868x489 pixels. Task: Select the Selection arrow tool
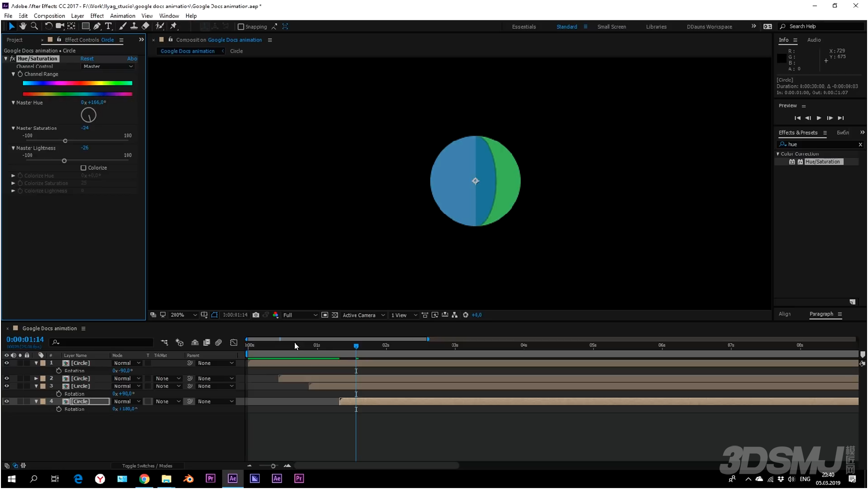11,26
